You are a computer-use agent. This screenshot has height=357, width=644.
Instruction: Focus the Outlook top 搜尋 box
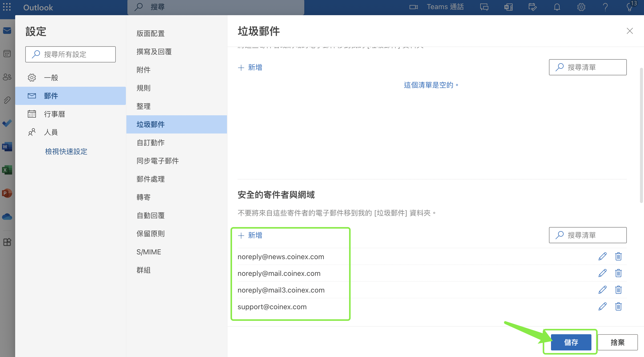[x=216, y=7]
